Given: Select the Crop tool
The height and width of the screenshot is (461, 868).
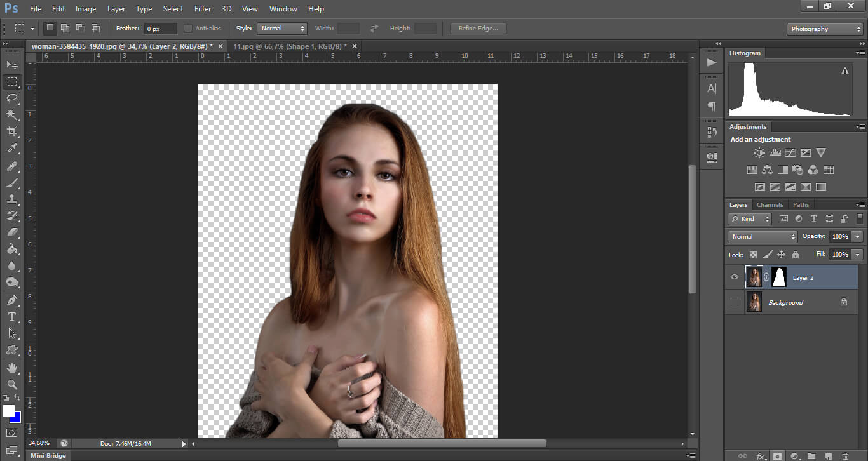Looking at the screenshot, I should (12, 131).
